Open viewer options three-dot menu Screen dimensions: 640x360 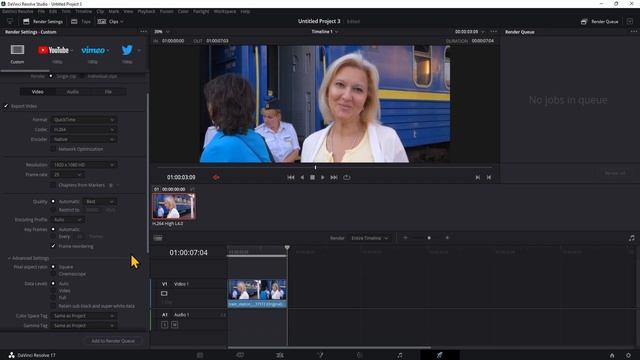(x=493, y=31)
